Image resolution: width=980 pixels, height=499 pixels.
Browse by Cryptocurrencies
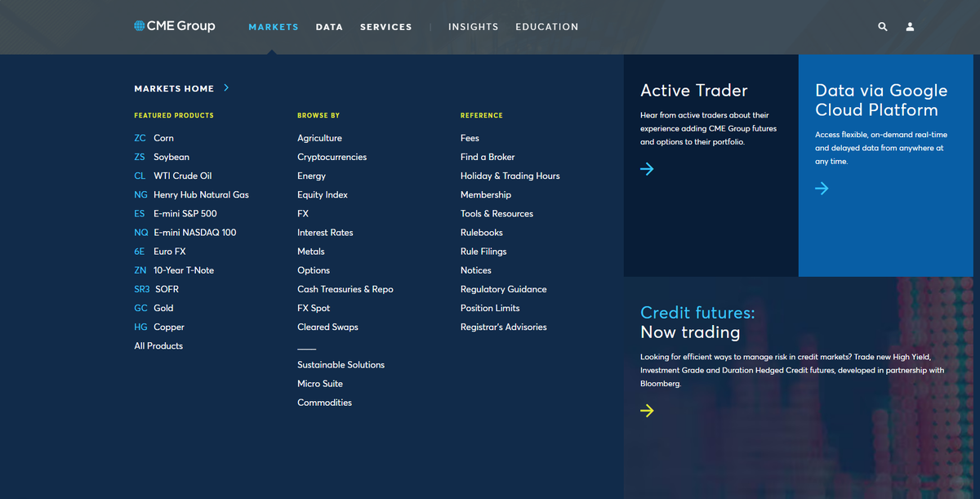[x=332, y=157]
